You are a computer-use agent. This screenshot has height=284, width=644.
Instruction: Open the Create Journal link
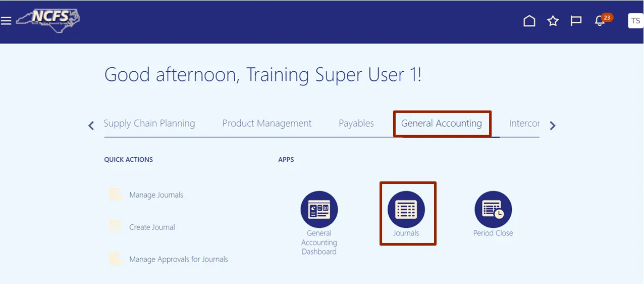pos(152,227)
